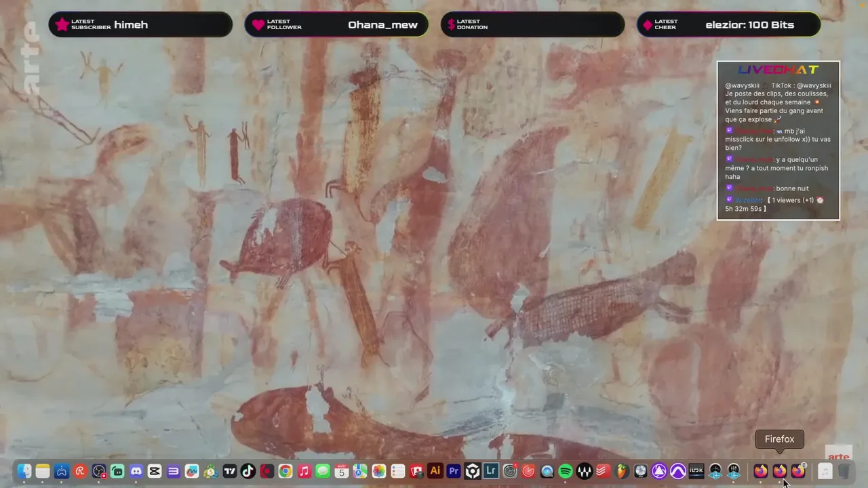Open the Firefox icon with notification badge
The image size is (868, 488).
[x=798, y=471]
